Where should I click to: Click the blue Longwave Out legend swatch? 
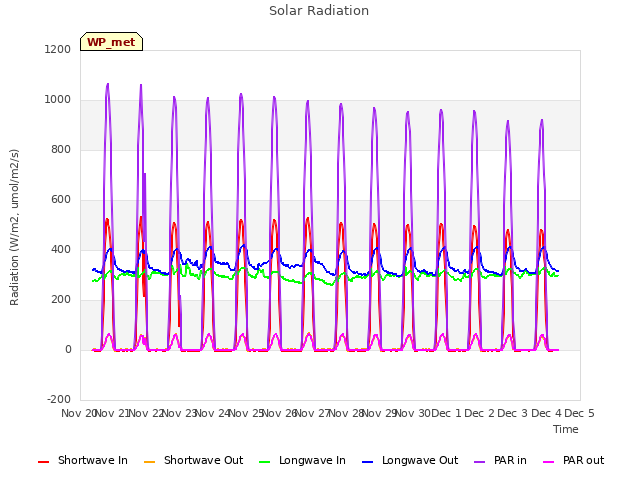367,462
